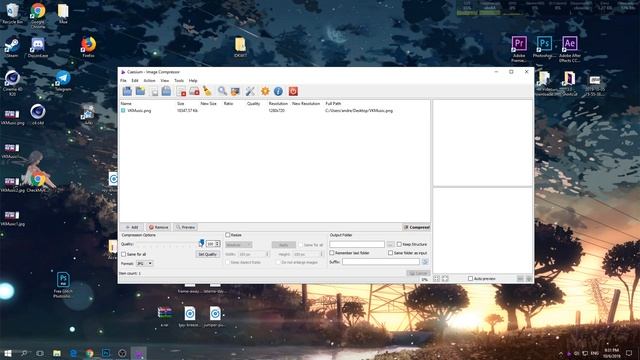Viewport: 640px width, 360px height.
Task: Click the Add button below list
Action: click(132, 227)
